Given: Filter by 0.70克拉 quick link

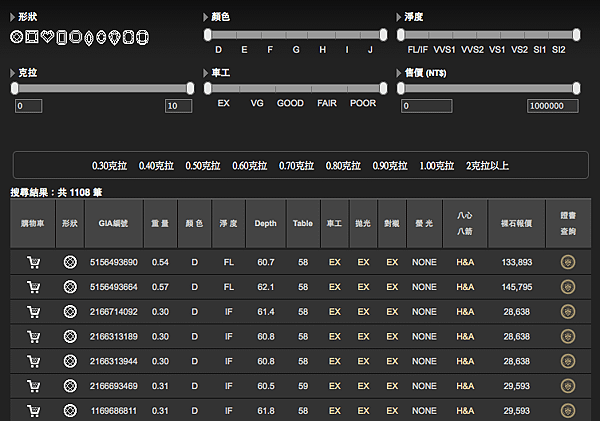Looking at the screenshot, I should [296, 166].
